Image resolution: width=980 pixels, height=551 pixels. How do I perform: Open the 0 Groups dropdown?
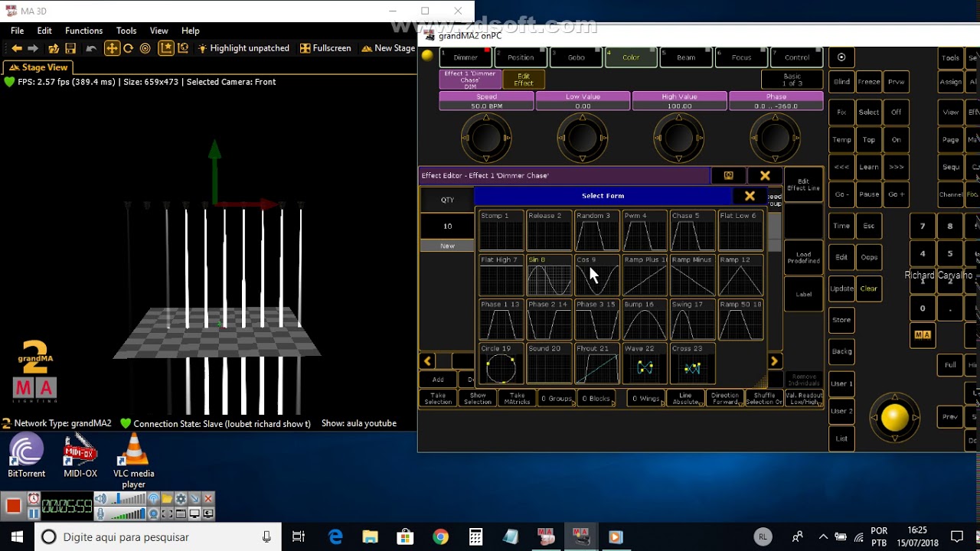558,399
